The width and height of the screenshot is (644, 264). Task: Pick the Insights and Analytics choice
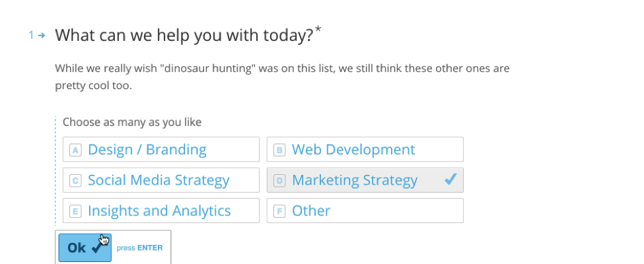161,211
